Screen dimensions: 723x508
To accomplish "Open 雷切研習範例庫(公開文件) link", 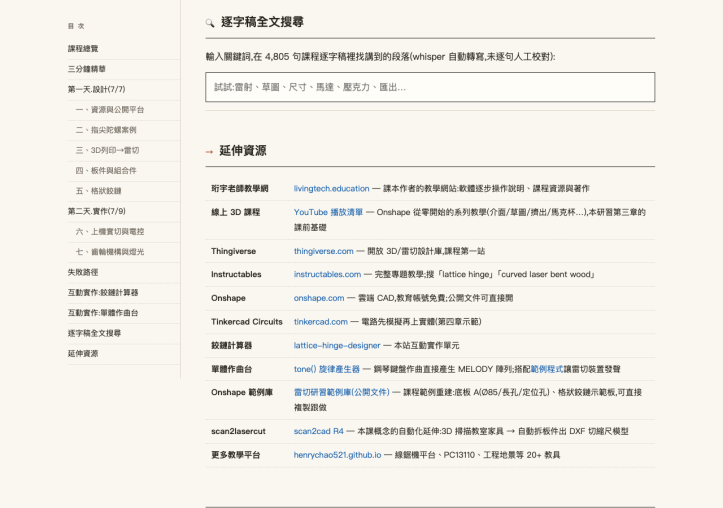I will pos(342,392).
